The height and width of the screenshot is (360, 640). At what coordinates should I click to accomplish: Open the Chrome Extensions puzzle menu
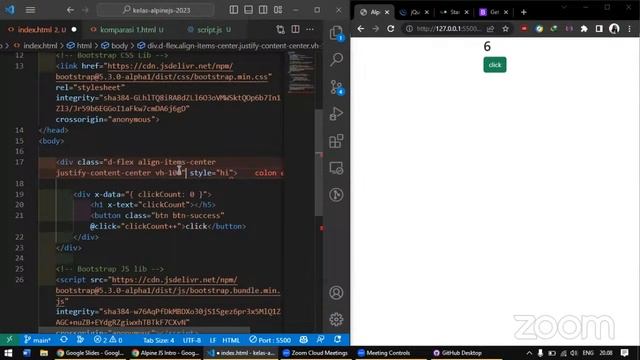[584, 29]
